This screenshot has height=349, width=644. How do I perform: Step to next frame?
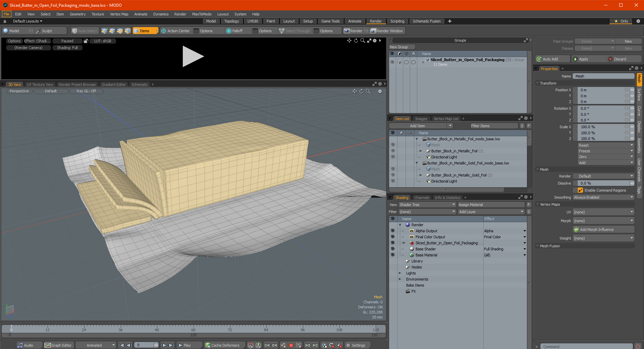pyautogui.click(x=163, y=345)
